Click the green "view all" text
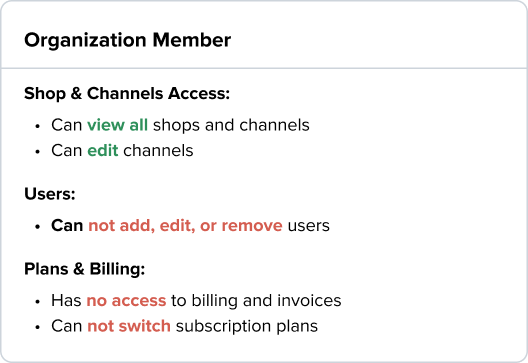The width and height of the screenshot is (528, 363). pyautogui.click(x=118, y=125)
